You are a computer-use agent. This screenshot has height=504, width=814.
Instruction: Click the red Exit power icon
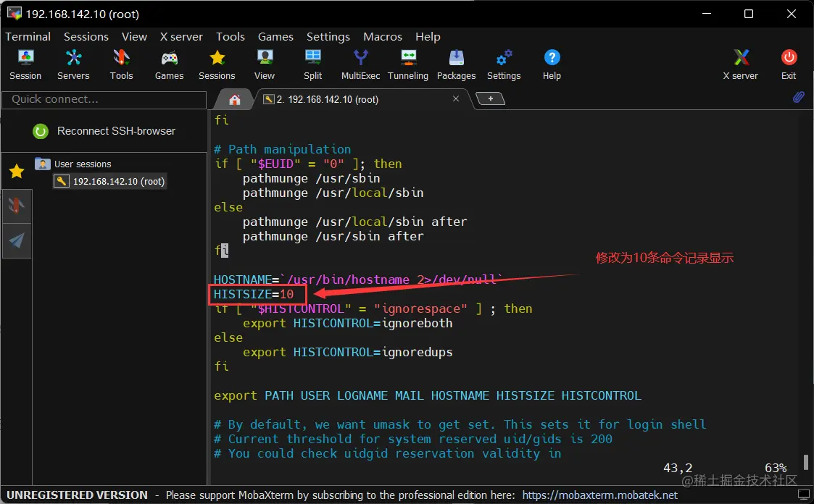click(789, 65)
